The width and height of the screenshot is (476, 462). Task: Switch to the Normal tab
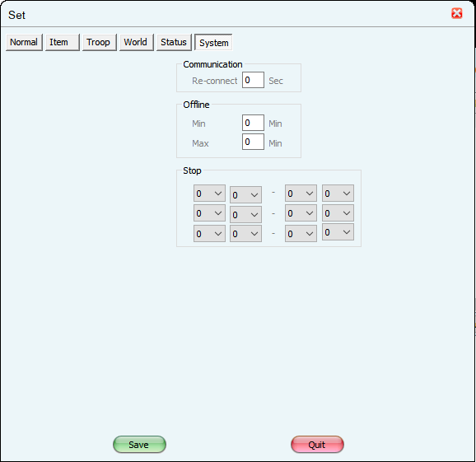click(24, 42)
